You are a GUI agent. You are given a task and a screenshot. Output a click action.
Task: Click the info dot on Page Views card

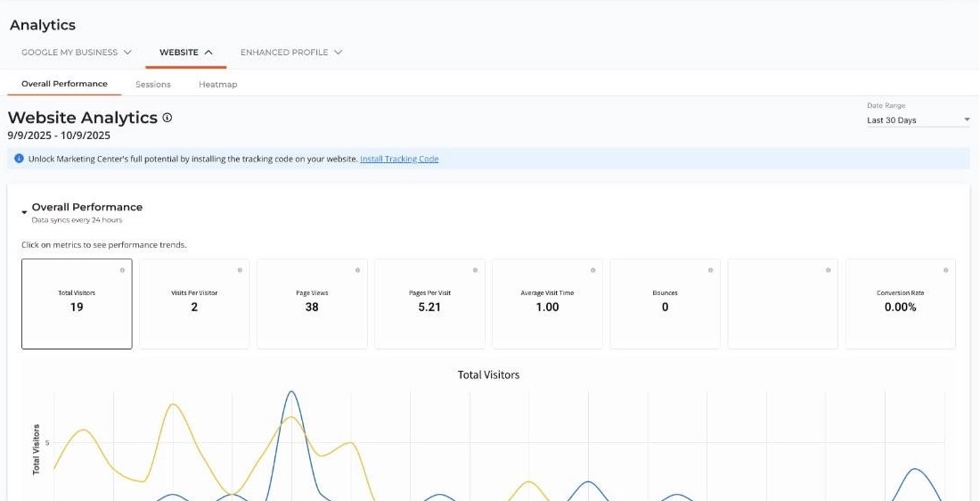[x=357, y=270]
